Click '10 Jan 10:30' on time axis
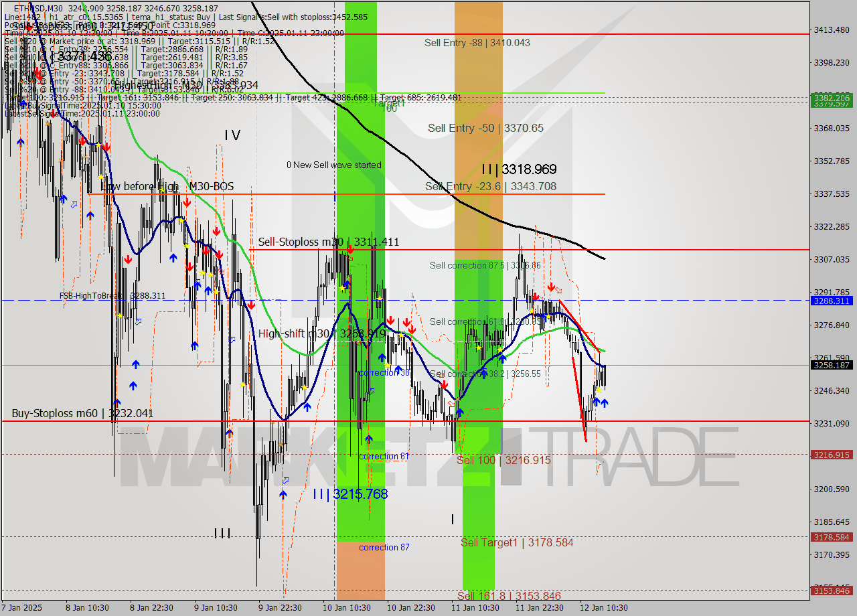Viewport: 857px width, 616px height. tap(347, 608)
